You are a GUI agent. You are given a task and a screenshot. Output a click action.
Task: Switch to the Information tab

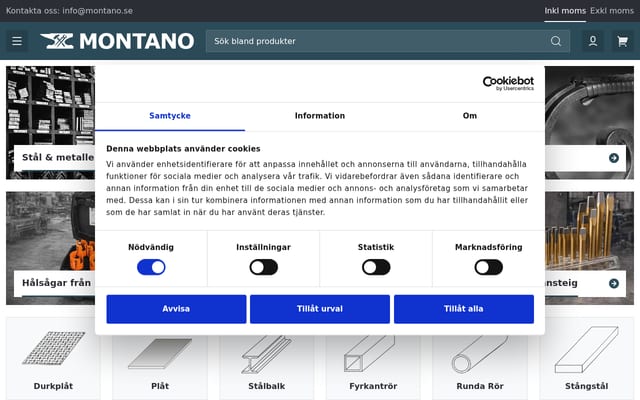(x=320, y=116)
